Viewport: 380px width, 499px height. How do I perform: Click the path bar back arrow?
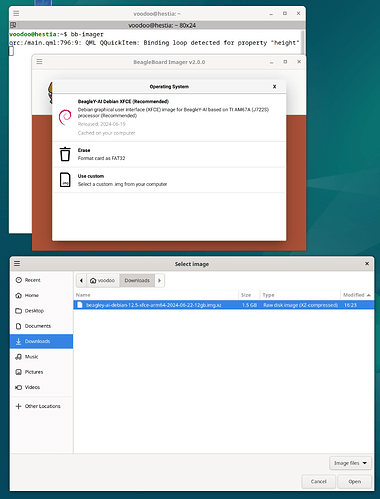pyautogui.click(x=81, y=280)
